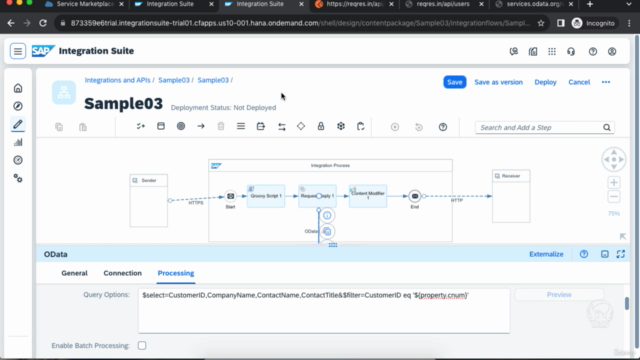Click Externalize in OData panel
The width and height of the screenshot is (640, 360).
(546, 254)
